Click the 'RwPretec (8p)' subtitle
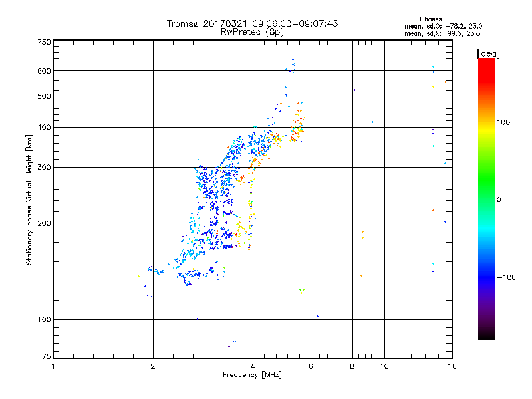532x399 pixels. [252, 32]
